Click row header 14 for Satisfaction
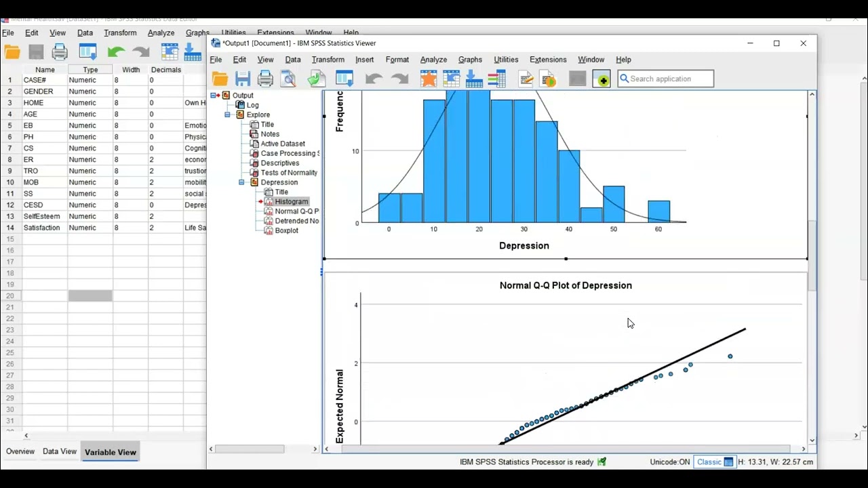868x488 pixels. pos(10,228)
